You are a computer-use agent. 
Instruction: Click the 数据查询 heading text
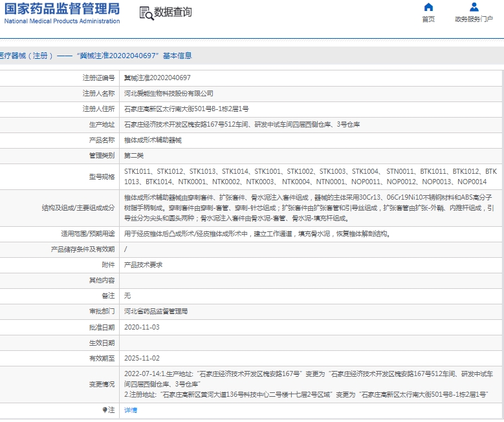(173, 12)
